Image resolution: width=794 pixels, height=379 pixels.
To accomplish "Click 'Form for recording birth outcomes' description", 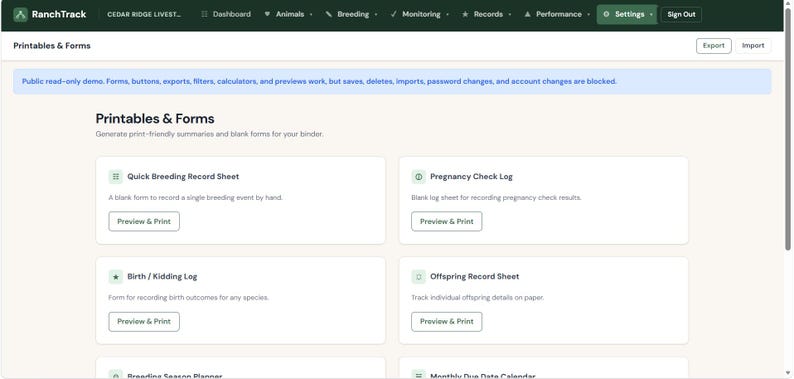I will [188, 297].
